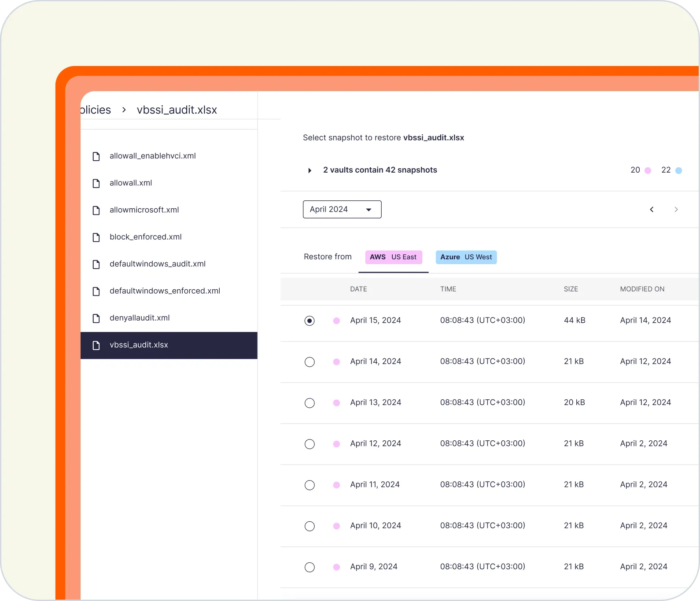Click the April 9, 2024 date cell
The image size is (700, 601).
click(374, 567)
